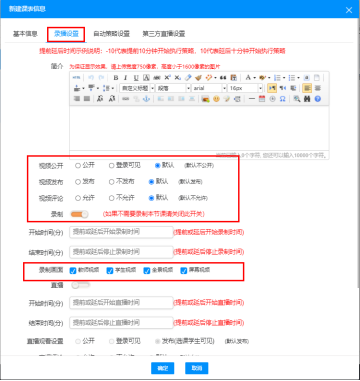Click the 确定 button
360x381 pixels.
163,368
